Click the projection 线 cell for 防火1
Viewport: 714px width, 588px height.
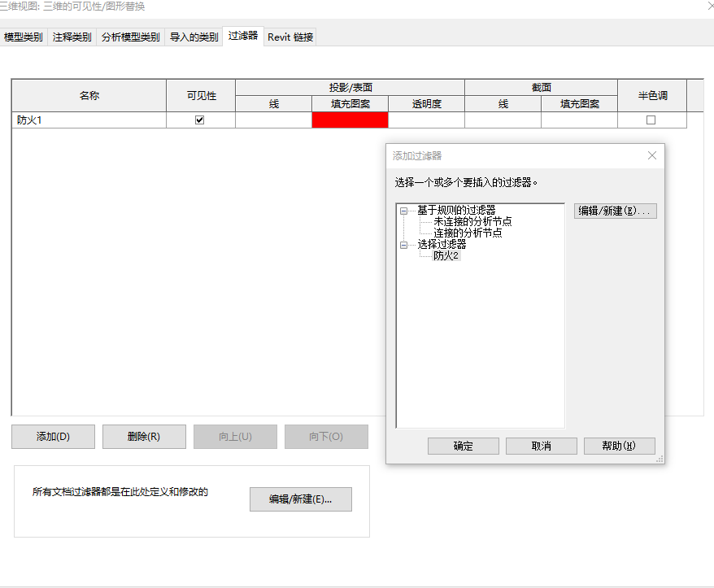coord(274,120)
